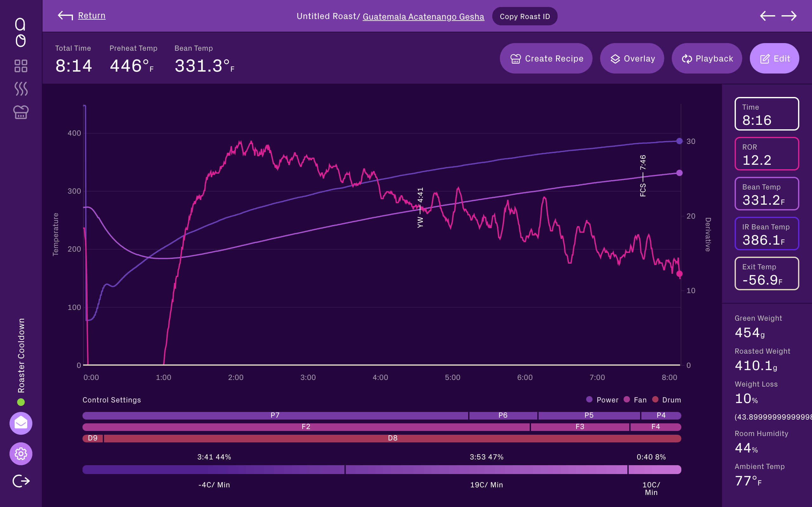812x507 pixels.
Task: Click the P6 power segment bar
Action: (503, 415)
